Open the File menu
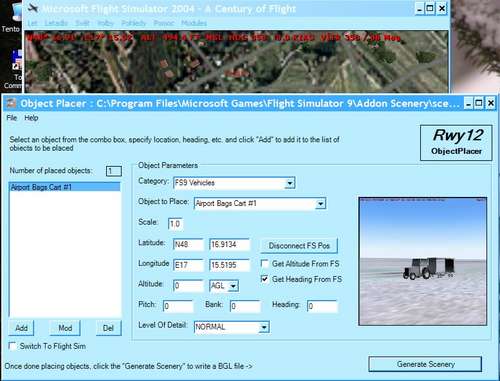The image size is (500, 381). click(x=12, y=118)
